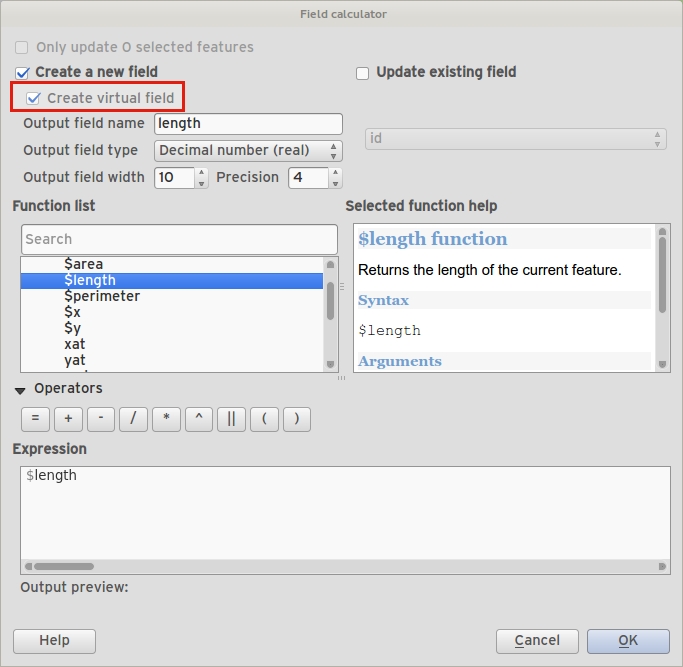Click the multiply asterisk operator
The image size is (683, 667).
[166, 419]
